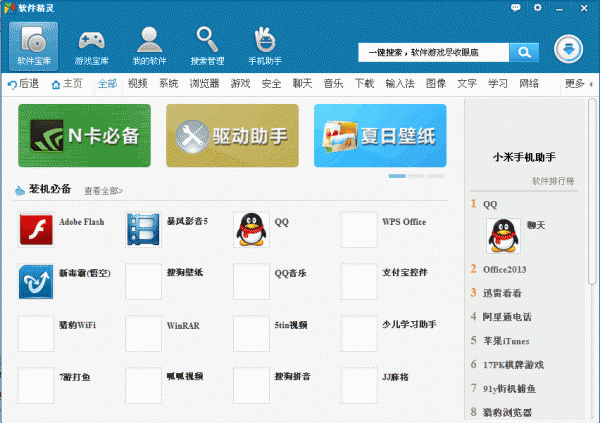The height and width of the screenshot is (423, 600).
Task: Select the 网络 category tab
Action: (529, 83)
